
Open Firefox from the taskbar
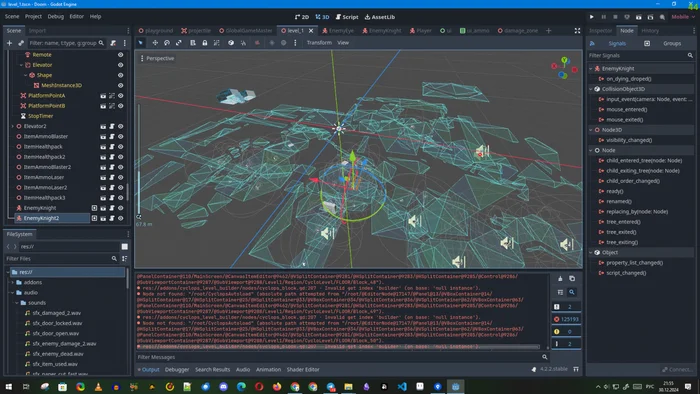pyautogui.click(x=277, y=386)
